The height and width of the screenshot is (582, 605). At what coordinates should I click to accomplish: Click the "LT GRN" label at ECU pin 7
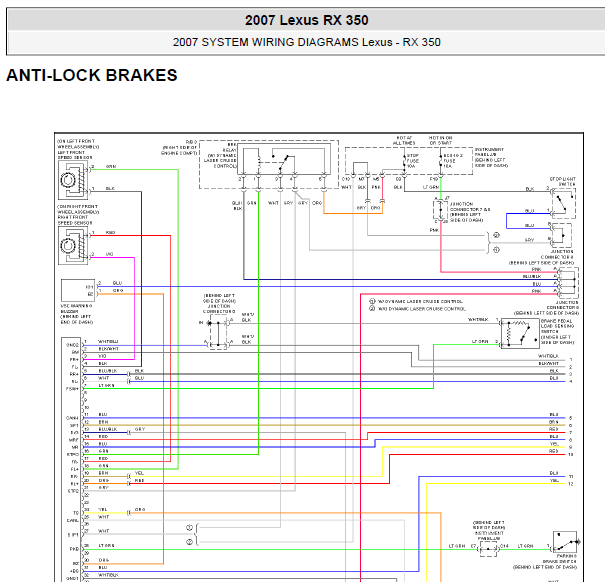[x=106, y=386]
